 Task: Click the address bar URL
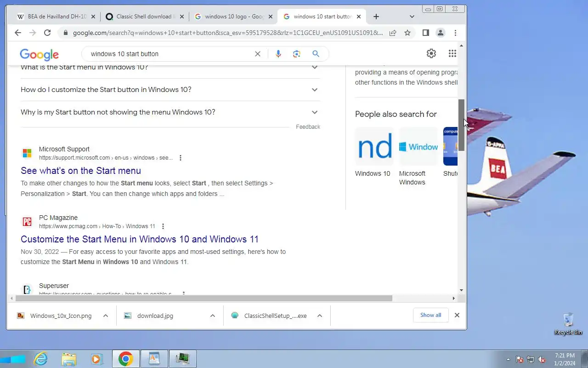point(227,33)
